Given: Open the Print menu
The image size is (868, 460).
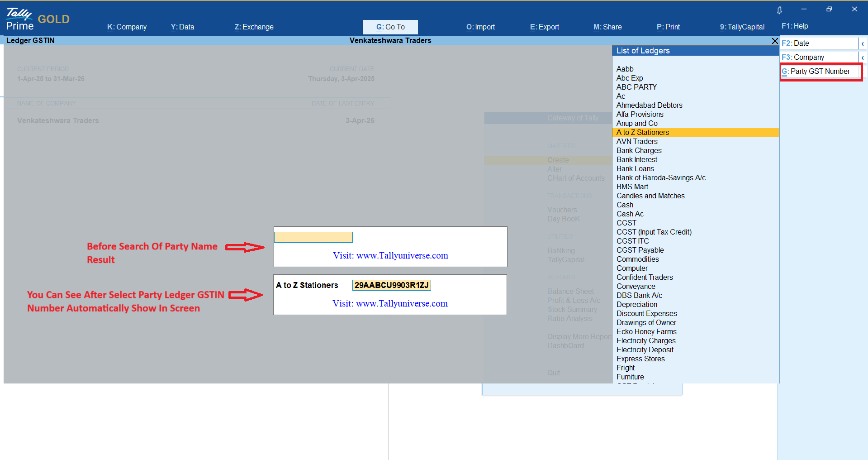Looking at the screenshot, I should coord(668,27).
